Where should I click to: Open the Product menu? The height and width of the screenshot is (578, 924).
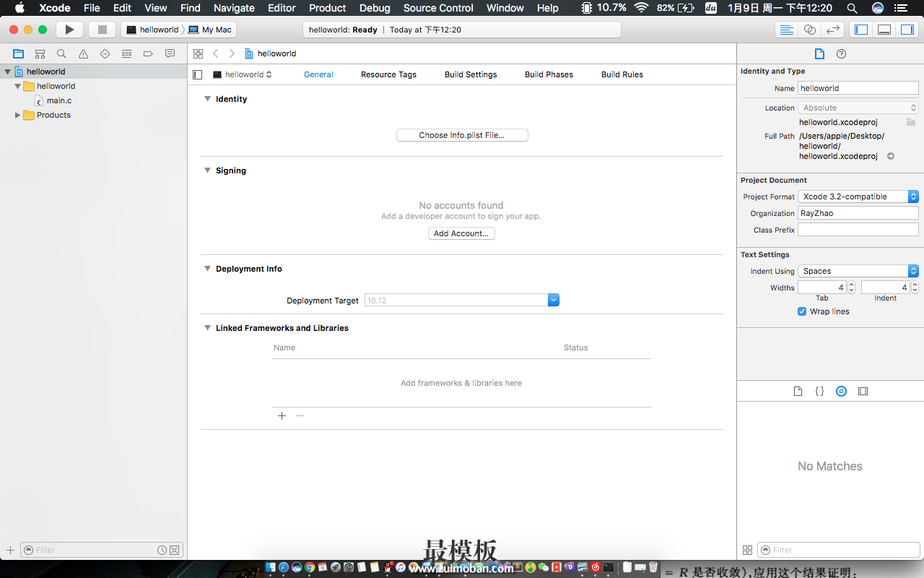(327, 8)
